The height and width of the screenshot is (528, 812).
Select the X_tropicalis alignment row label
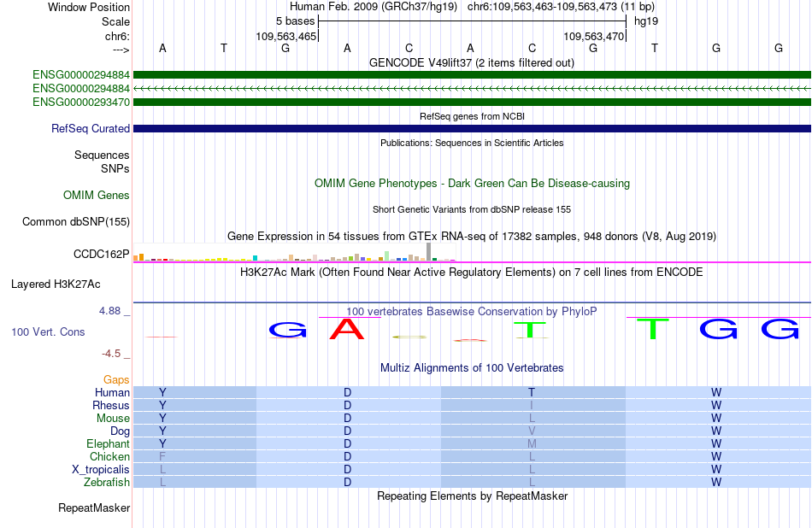pos(101,470)
